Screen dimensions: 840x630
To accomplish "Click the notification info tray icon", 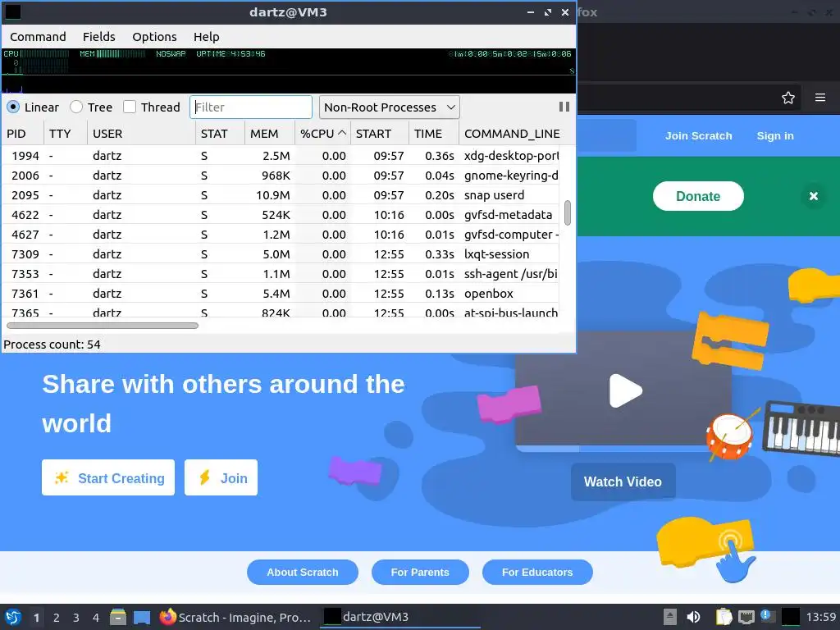I will (768, 616).
